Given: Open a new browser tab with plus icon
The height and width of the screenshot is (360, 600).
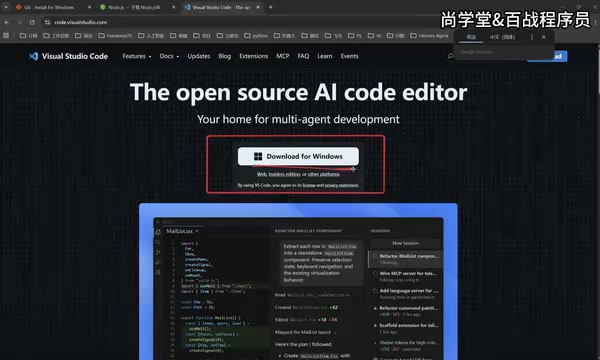Looking at the screenshot, I should (271, 7).
